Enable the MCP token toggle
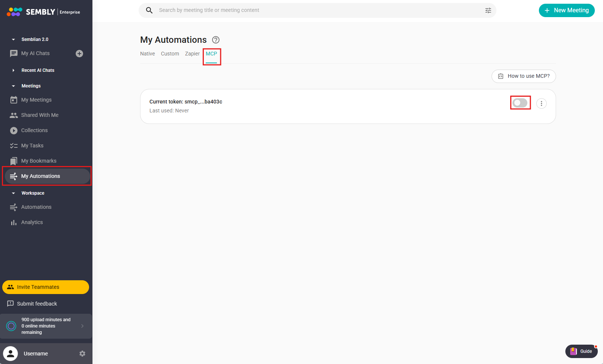The width and height of the screenshot is (603, 364). pyautogui.click(x=520, y=103)
